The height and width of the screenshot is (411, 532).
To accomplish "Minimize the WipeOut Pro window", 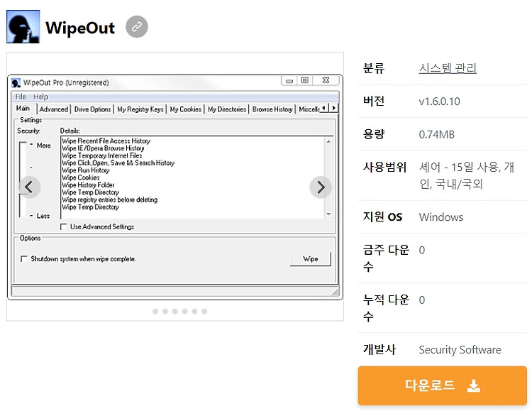I will coord(289,80).
